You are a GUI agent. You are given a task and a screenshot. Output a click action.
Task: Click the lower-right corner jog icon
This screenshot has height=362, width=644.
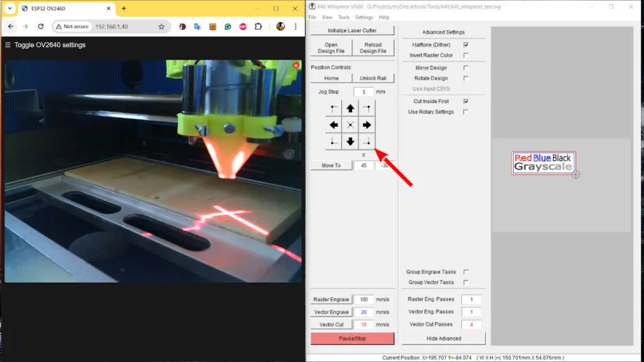367,141
